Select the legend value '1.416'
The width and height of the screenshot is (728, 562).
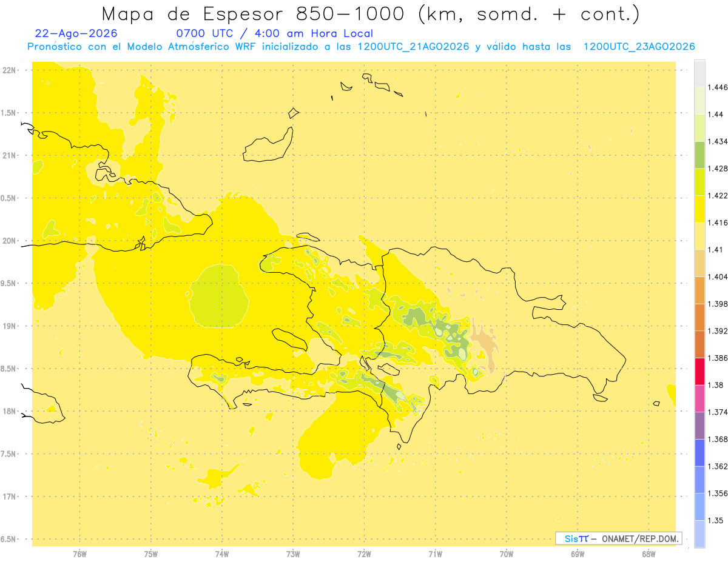coord(718,222)
